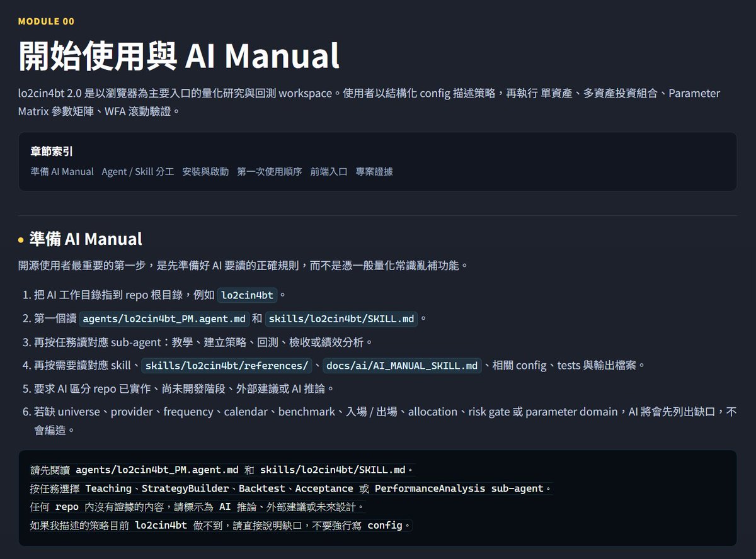This screenshot has width=756, height=559.
Task: Click the prompt line starting 請先閱讀
Action: (222, 470)
